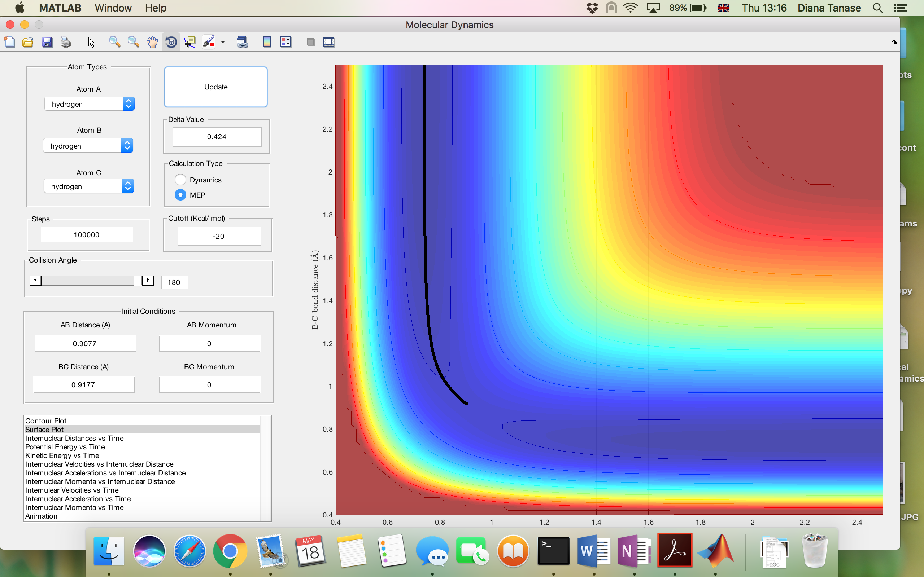Click the Edit Plot arrow tool
Screen dimensions: 924x577
[91, 42]
